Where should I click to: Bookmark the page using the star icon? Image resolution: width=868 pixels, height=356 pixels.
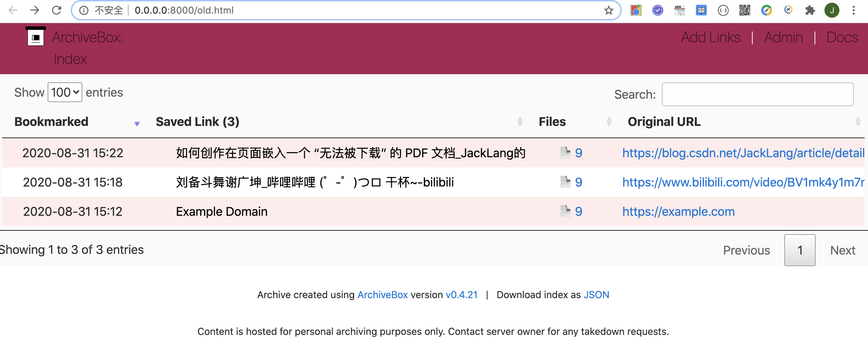click(x=608, y=10)
